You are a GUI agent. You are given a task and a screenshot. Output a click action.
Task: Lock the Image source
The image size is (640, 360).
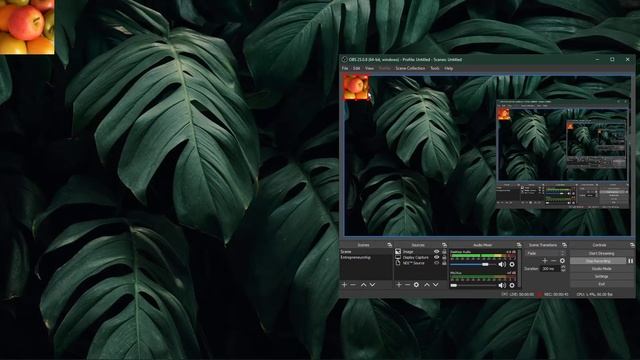pyautogui.click(x=444, y=252)
